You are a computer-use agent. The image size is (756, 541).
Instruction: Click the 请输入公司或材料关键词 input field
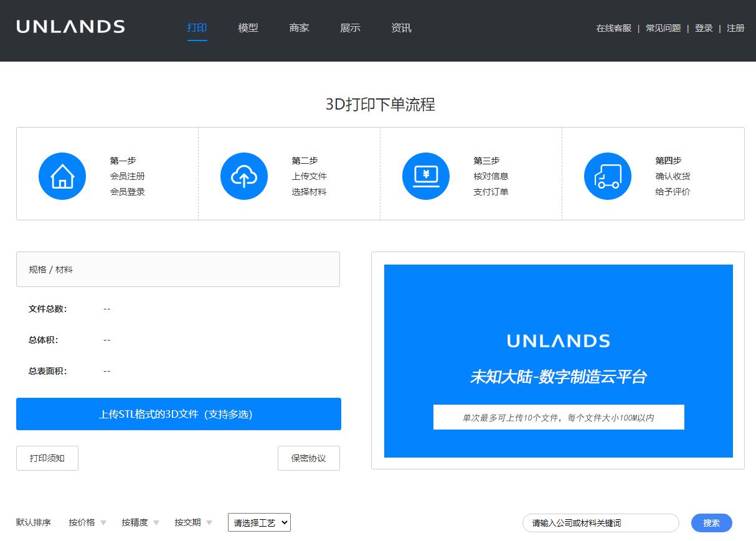600,522
